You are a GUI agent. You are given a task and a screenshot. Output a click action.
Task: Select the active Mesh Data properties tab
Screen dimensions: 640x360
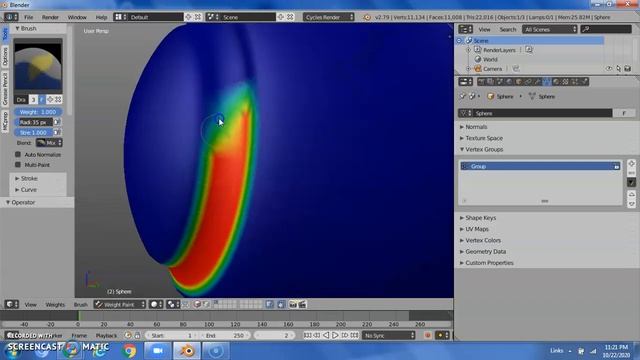pyautogui.click(x=547, y=82)
